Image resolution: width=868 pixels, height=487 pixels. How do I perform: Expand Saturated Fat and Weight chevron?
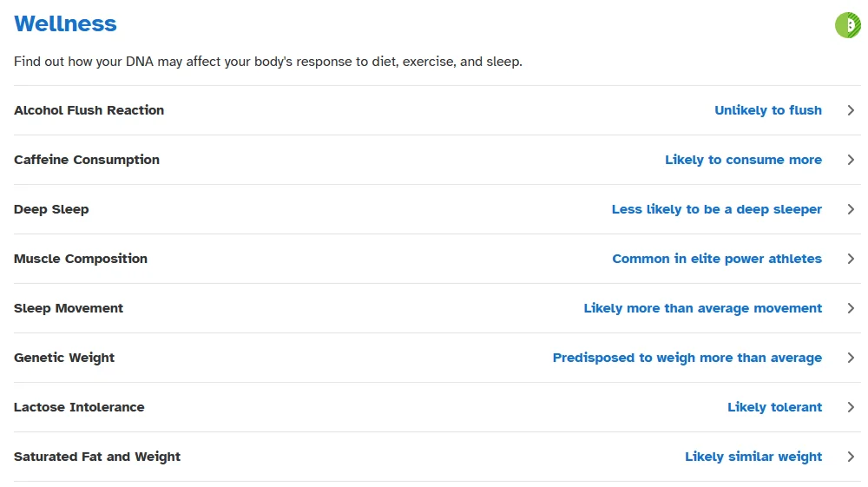tap(851, 457)
